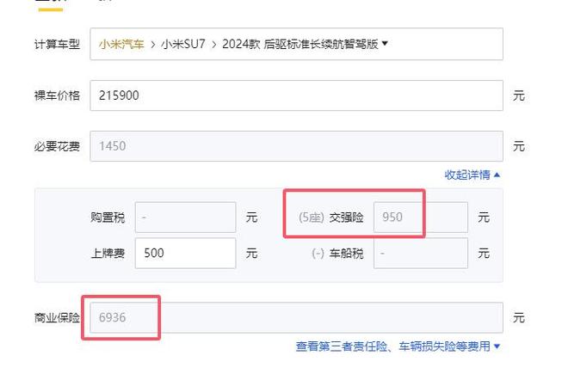Click the (5座) seat count selector

tap(311, 217)
